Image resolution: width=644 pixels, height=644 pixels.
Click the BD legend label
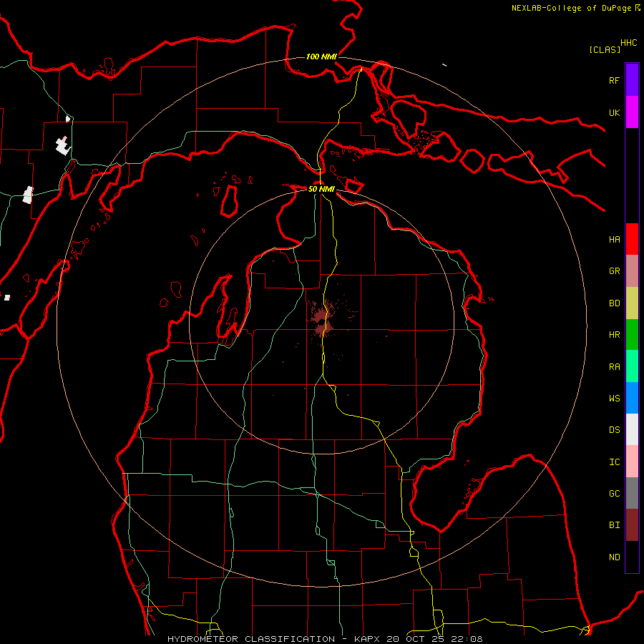tap(614, 303)
